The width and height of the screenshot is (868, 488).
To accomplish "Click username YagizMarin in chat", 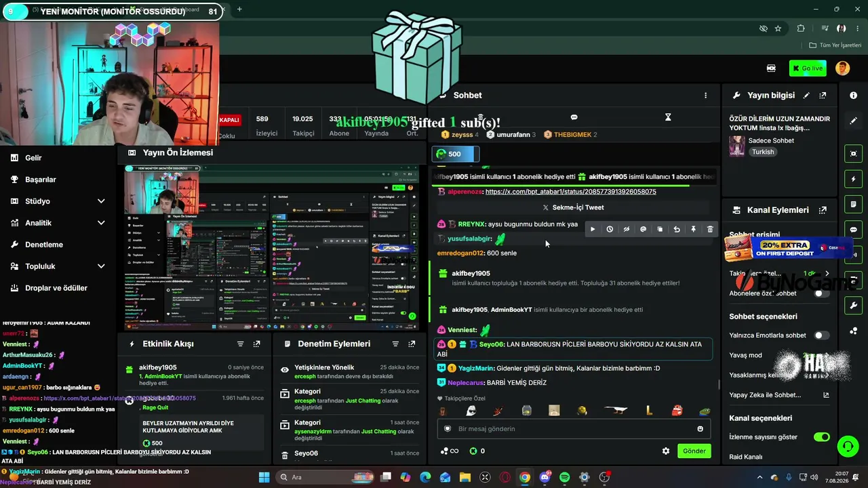I will (x=476, y=368).
